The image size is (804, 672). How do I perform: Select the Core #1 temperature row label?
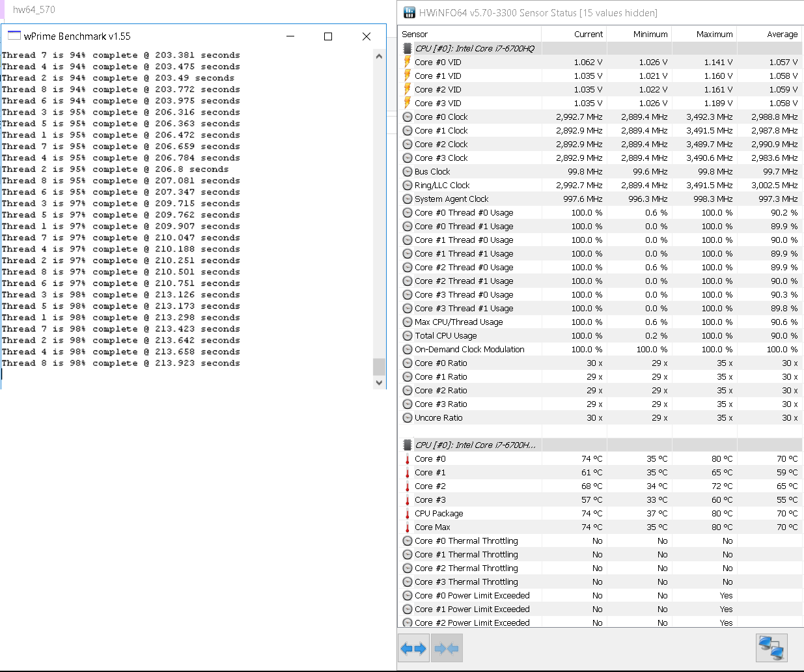(430, 472)
